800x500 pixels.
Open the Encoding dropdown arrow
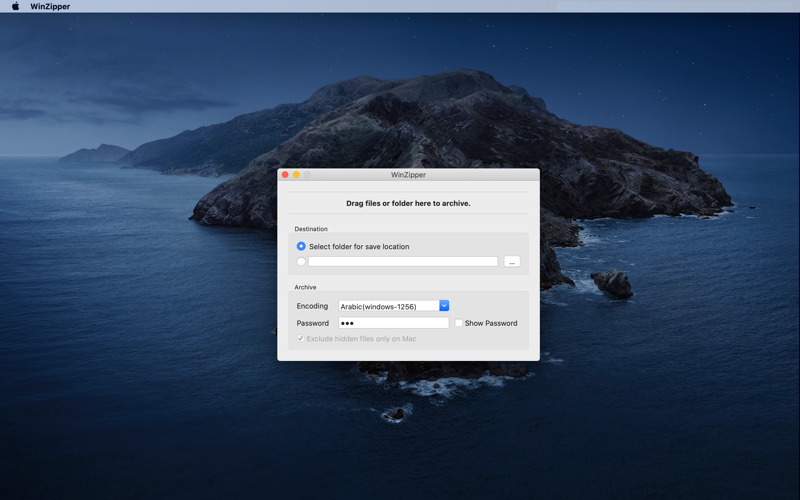coord(444,306)
